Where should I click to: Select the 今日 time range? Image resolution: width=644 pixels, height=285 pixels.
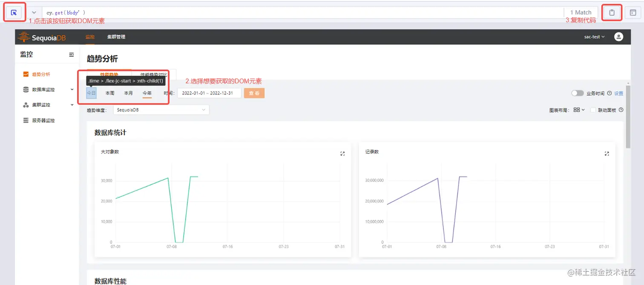coord(91,93)
